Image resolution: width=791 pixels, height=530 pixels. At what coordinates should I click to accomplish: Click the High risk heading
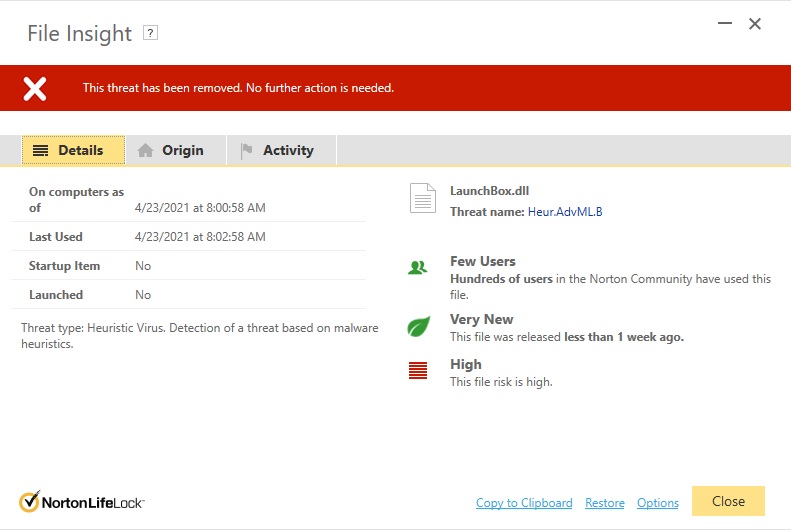tap(466, 364)
